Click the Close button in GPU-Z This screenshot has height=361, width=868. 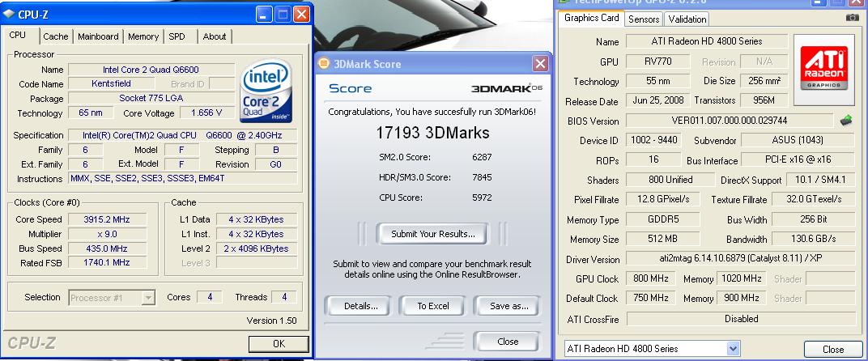[832, 350]
